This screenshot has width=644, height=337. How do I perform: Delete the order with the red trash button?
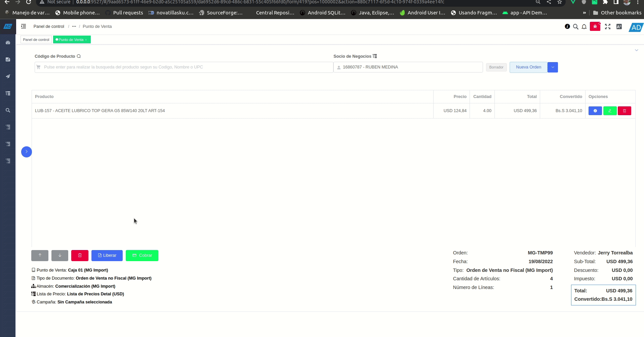click(x=80, y=255)
